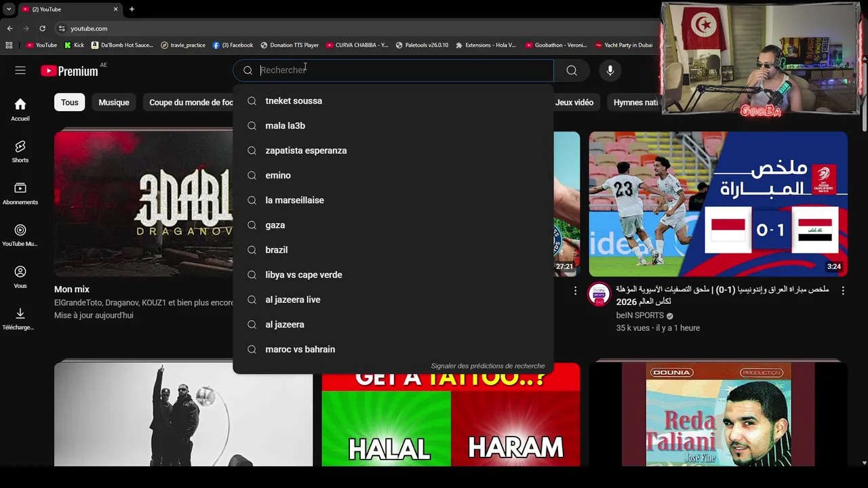868x488 pixels.
Task: Open the YouTube guide hamburger menu
Action: point(20,70)
